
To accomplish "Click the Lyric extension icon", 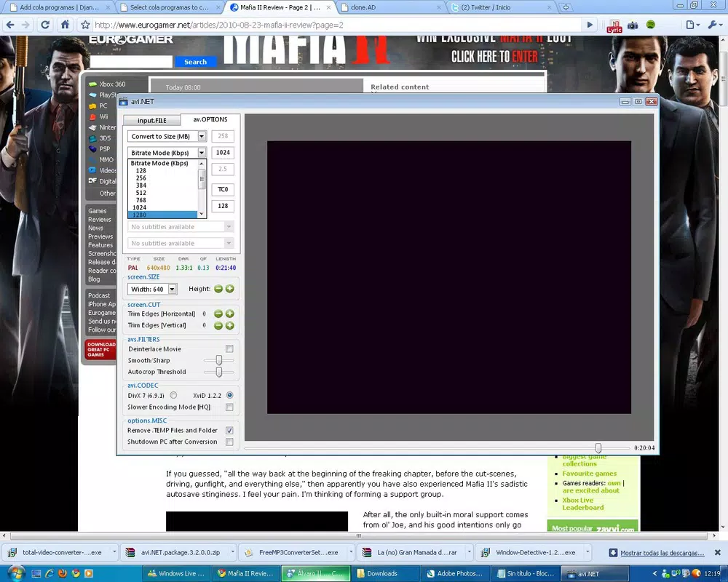I will (x=614, y=25).
